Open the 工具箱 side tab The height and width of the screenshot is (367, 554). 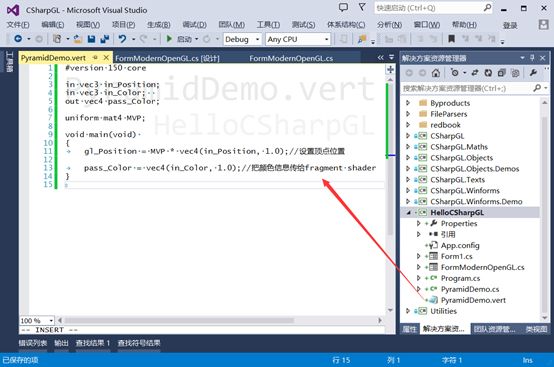point(10,61)
